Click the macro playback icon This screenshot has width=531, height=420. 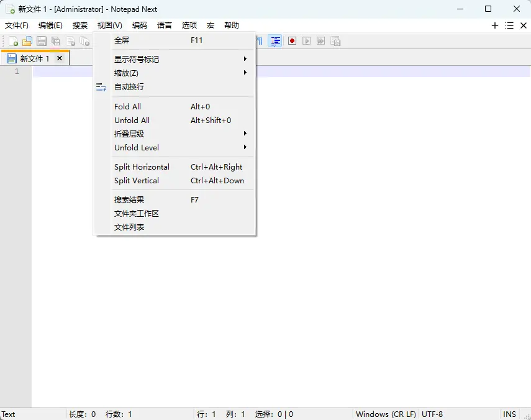click(x=306, y=42)
